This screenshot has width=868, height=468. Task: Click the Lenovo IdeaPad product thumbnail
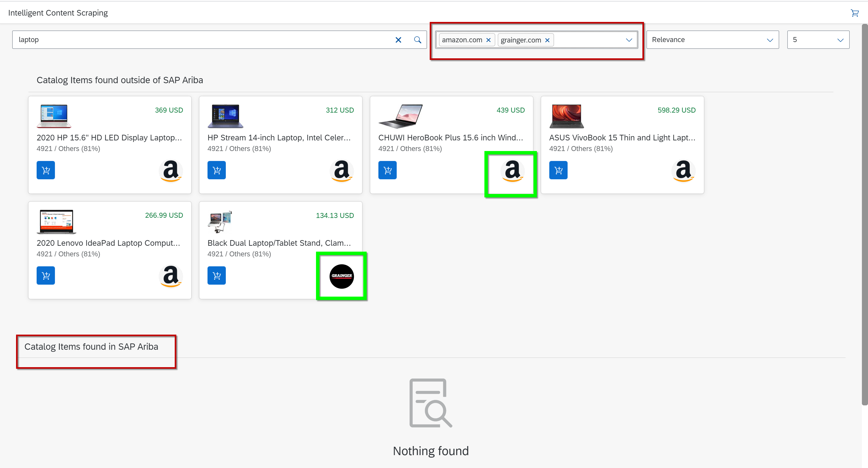(56, 221)
